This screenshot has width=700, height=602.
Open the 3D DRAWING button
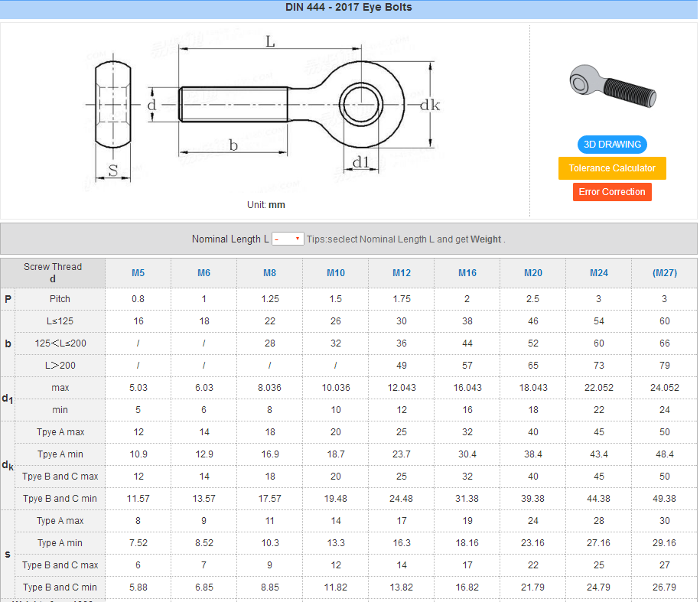pos(612,144)
